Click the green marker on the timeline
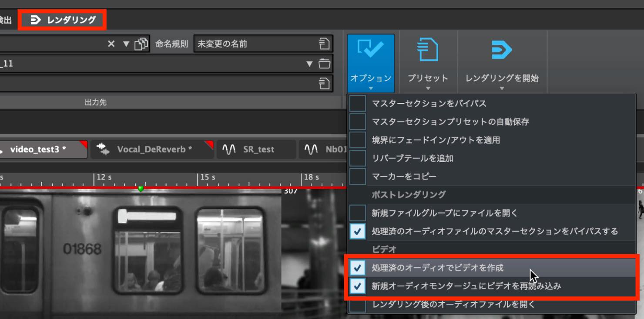 [x=141, y=189]
